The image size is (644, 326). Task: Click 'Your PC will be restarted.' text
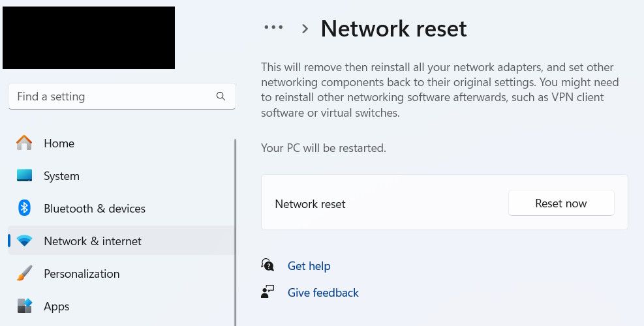pos(324,147)
